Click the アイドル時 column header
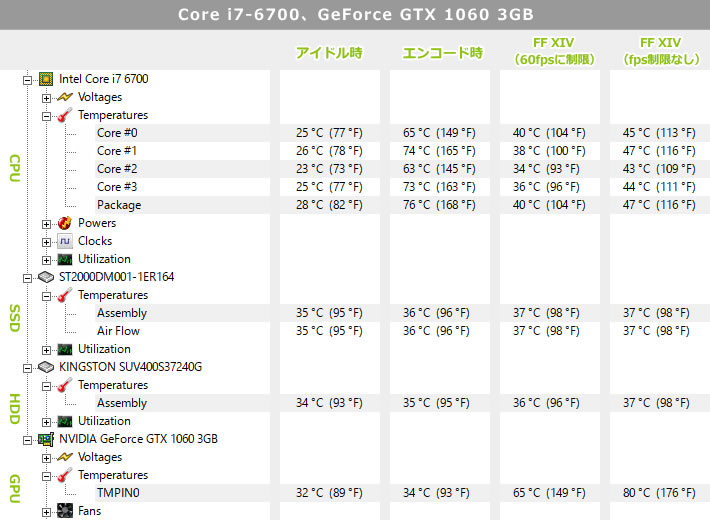Screen dimensions: 710x520 [329, 53]
